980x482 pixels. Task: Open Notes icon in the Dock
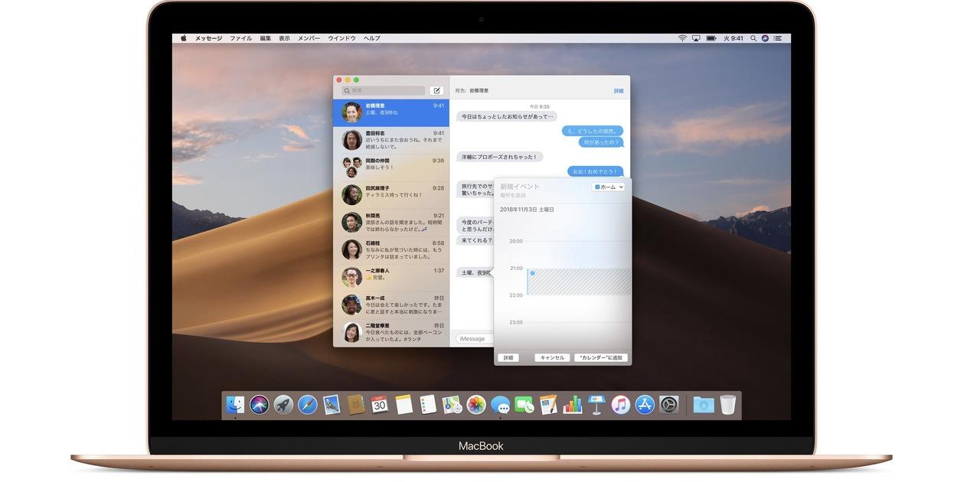tap(404, 405)
